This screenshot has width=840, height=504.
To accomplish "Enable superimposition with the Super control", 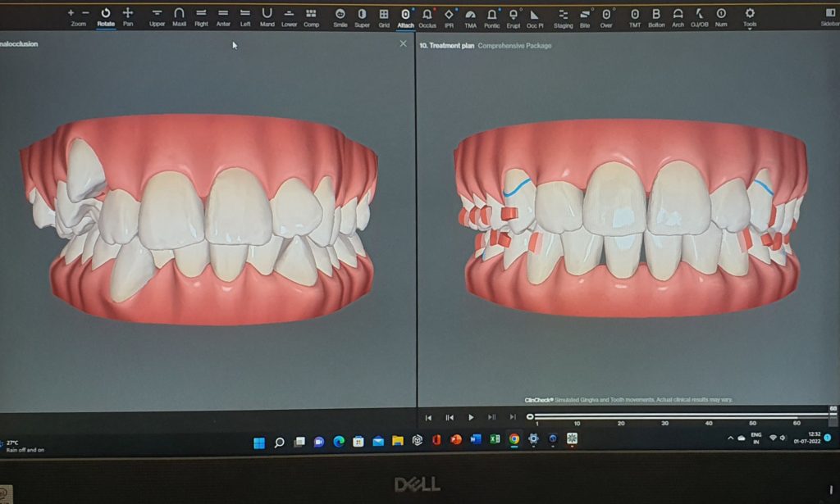I will pos(363,18).
